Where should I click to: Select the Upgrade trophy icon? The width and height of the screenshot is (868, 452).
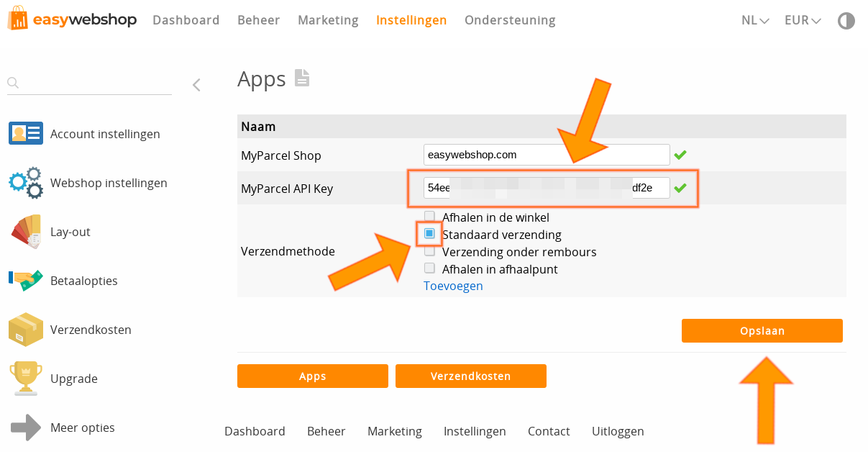coord(26,378)
